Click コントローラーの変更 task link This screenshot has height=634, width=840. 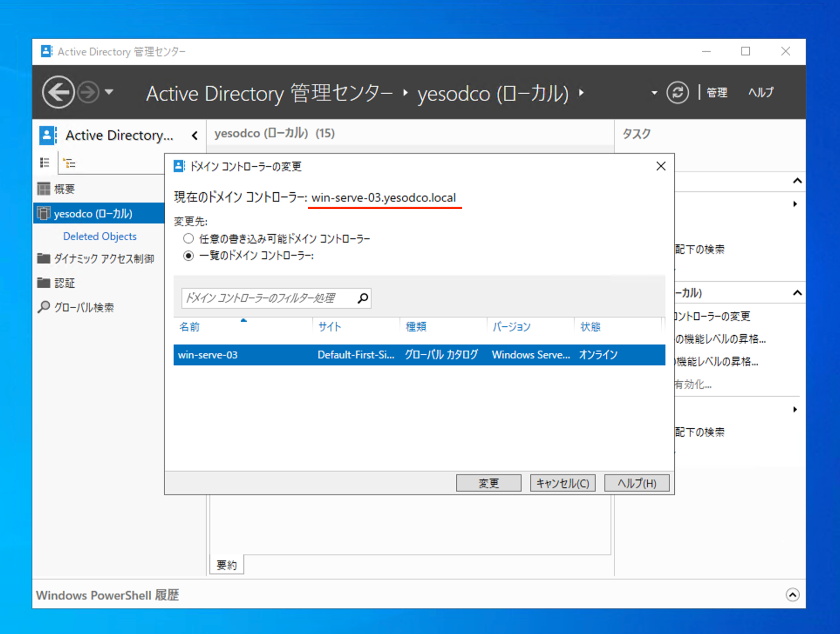point(712,316)
